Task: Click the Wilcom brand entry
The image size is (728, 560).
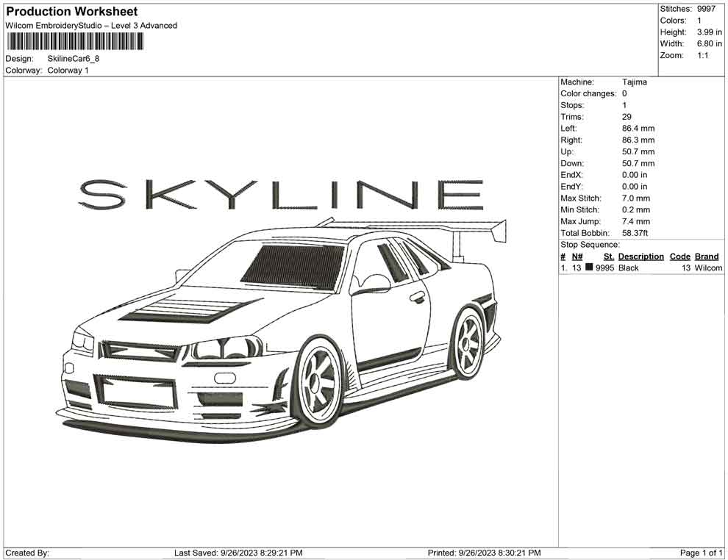Action: (x=708, y=268)
